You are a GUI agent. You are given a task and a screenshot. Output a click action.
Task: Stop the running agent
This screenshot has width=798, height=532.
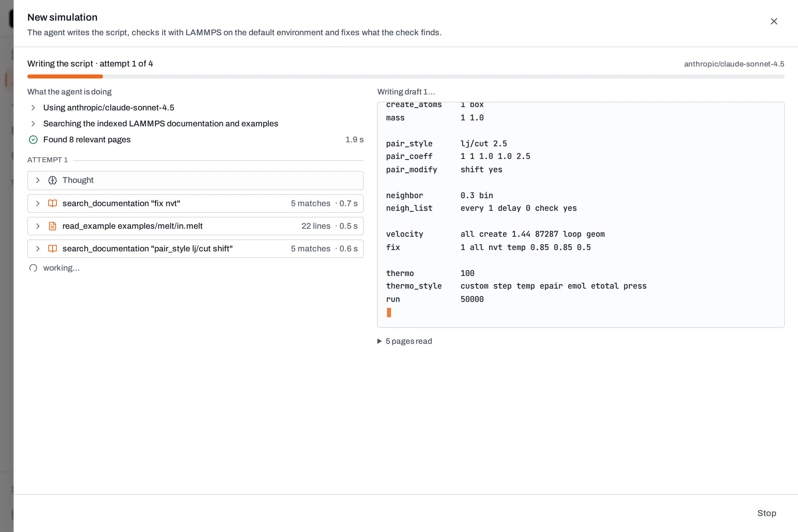pos(766,513)
